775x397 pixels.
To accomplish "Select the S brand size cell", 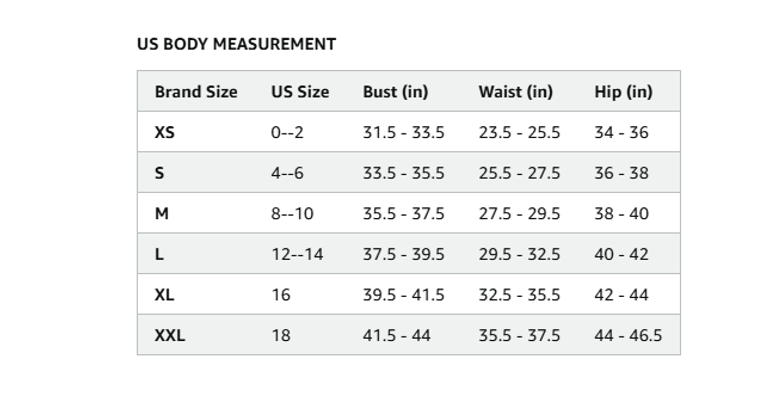I will (x=159, y=173).
